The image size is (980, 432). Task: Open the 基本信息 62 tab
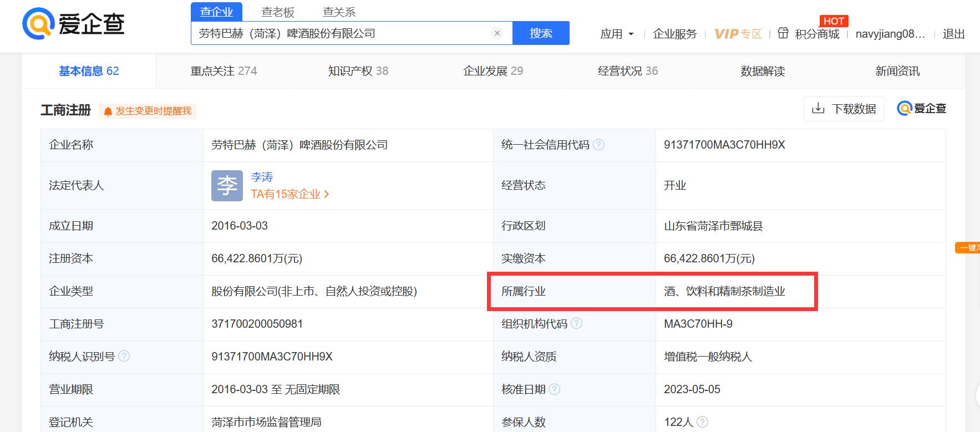89,71
